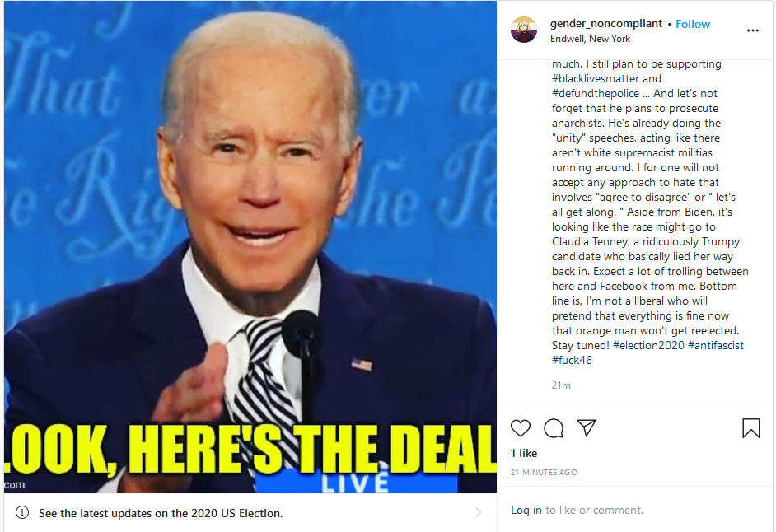Open comments via the speech bubble icon
This screenshot has width=776, height=532.
tap(554, 428)
